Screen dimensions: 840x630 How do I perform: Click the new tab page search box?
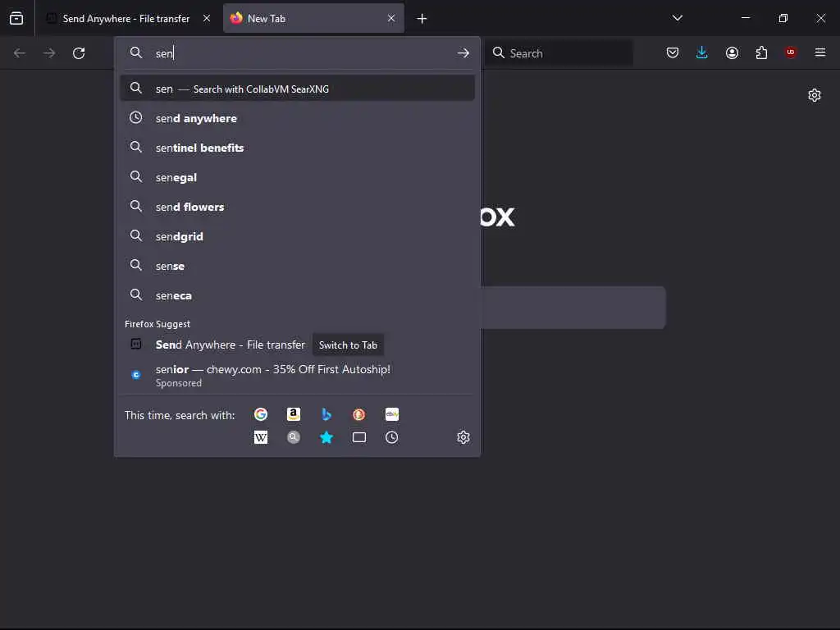coord(573,308)
